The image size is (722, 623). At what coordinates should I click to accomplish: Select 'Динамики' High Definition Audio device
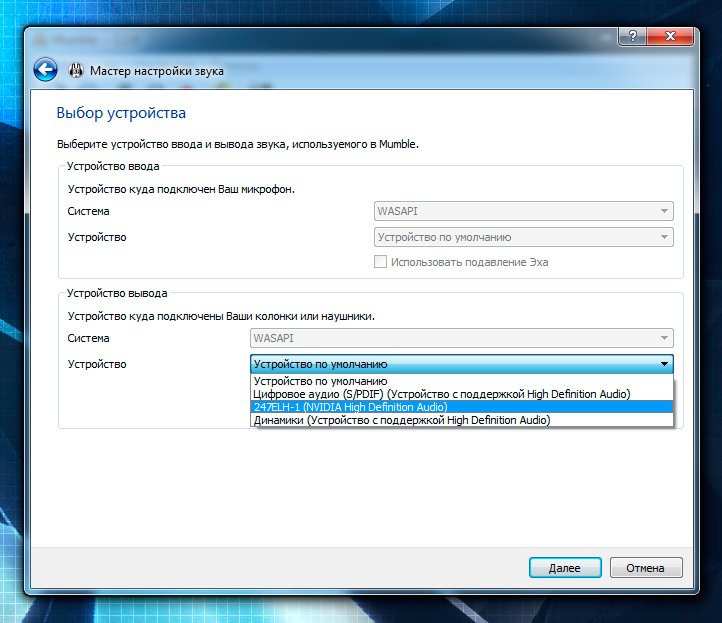[x=462, y=420]
